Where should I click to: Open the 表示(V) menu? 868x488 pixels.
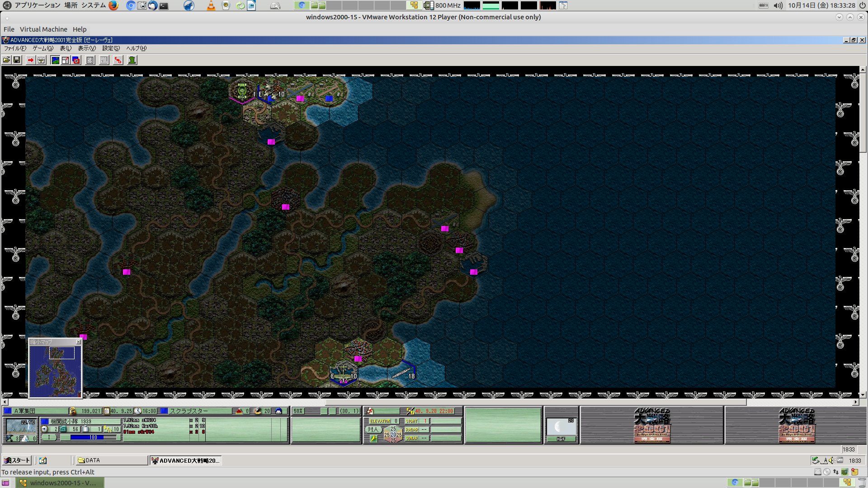tap(87, 48)
